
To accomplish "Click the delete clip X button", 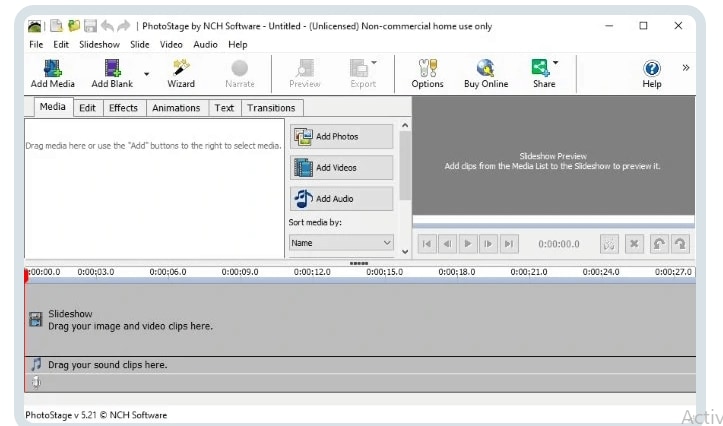I will (x=634, y=244).
